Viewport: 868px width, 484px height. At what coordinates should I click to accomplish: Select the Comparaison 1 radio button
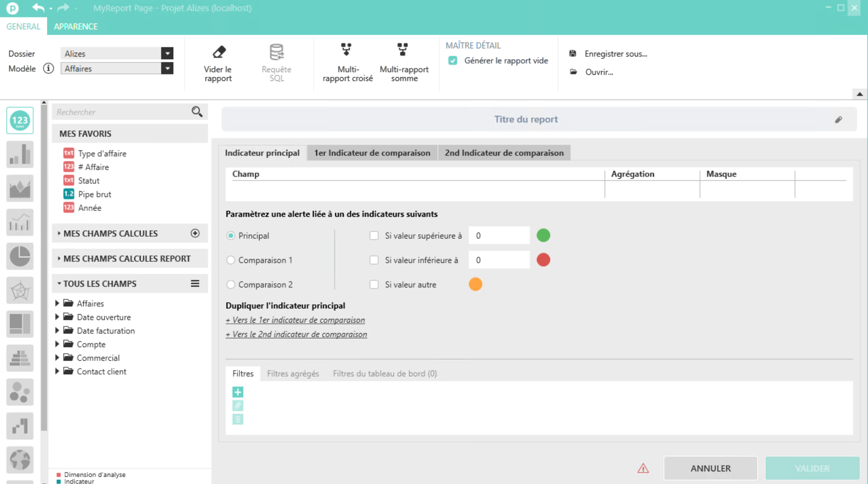231,260
